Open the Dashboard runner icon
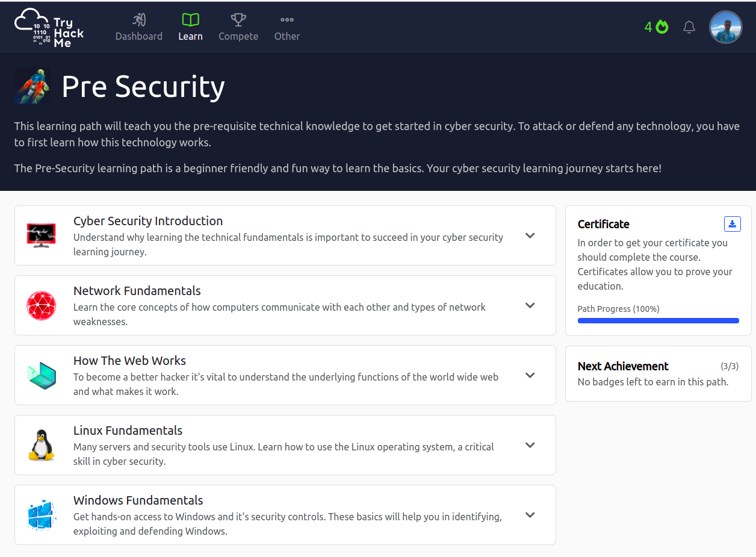Screen dimensions: 756x557 [139, 20]
